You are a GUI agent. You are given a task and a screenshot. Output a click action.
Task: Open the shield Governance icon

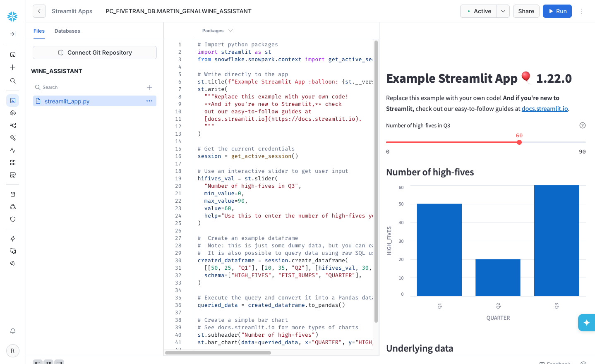tap(13, 219)
